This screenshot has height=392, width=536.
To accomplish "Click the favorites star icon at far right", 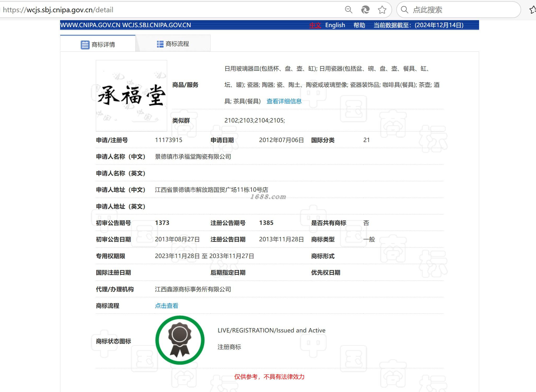I will pos(532,10).
